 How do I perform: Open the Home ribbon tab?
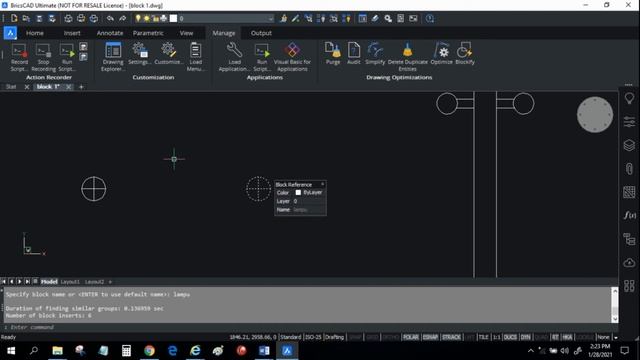coord(35,33)
